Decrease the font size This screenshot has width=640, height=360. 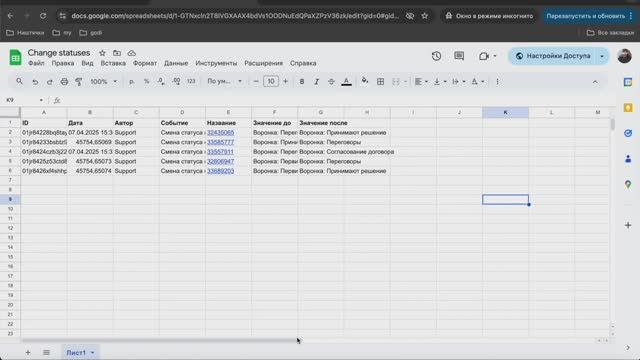coord(256,82)
